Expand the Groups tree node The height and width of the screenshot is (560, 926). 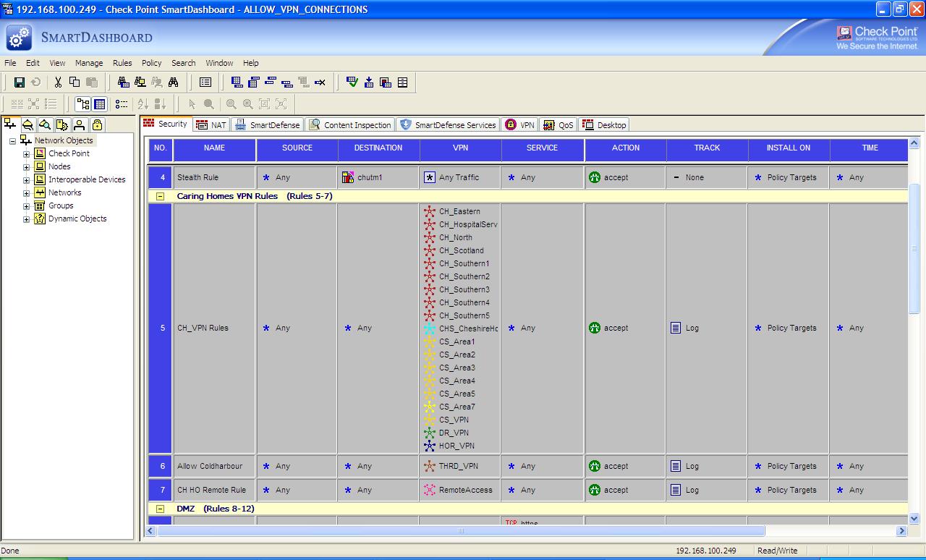(27, 206)
